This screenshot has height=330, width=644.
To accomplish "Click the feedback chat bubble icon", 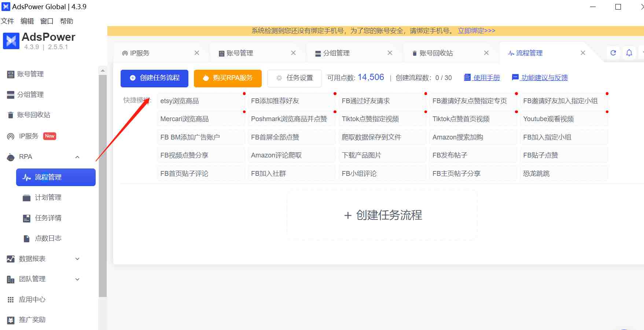I will [x=515, y=77].
